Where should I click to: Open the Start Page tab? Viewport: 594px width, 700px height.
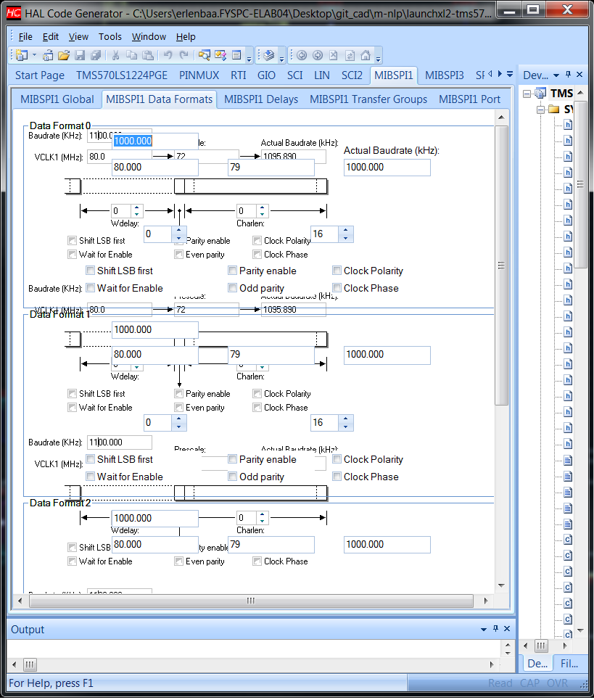coord(40,75)
